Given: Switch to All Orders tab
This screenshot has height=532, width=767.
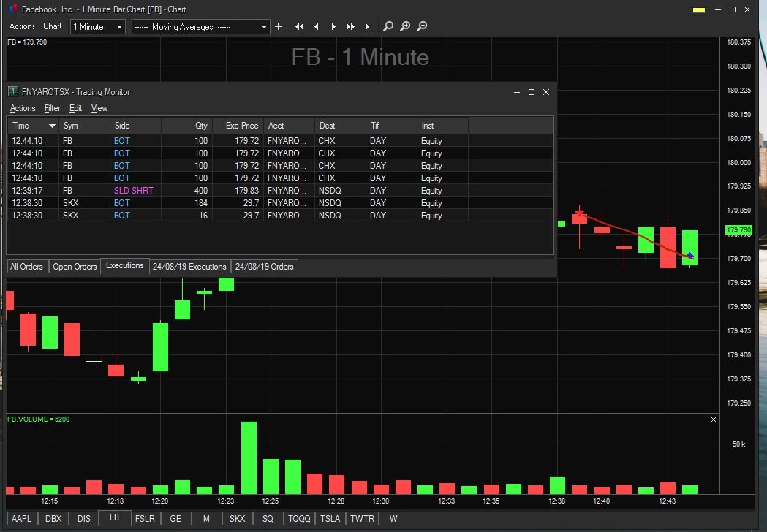Looking at the screenshot, I should (x=27, y=267).
